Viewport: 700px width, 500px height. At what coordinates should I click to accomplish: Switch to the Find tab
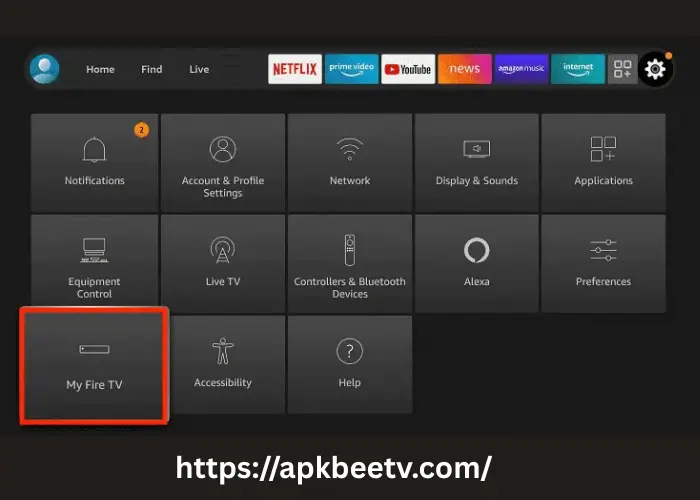click(x=152, y=69)
